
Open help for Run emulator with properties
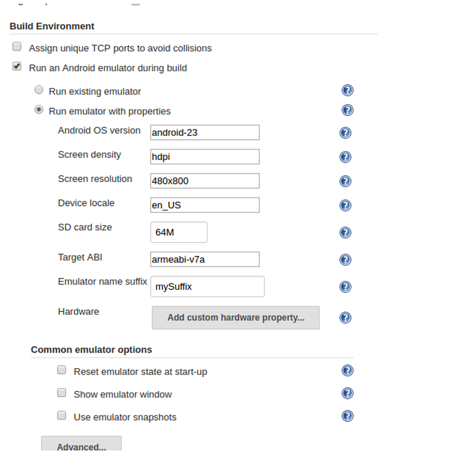click(x=347, y=110)
